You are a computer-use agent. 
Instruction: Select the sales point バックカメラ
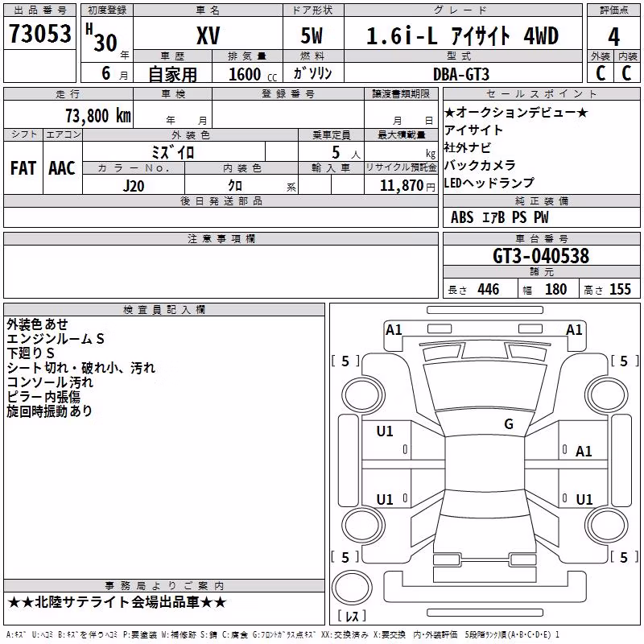coord(480,165)
